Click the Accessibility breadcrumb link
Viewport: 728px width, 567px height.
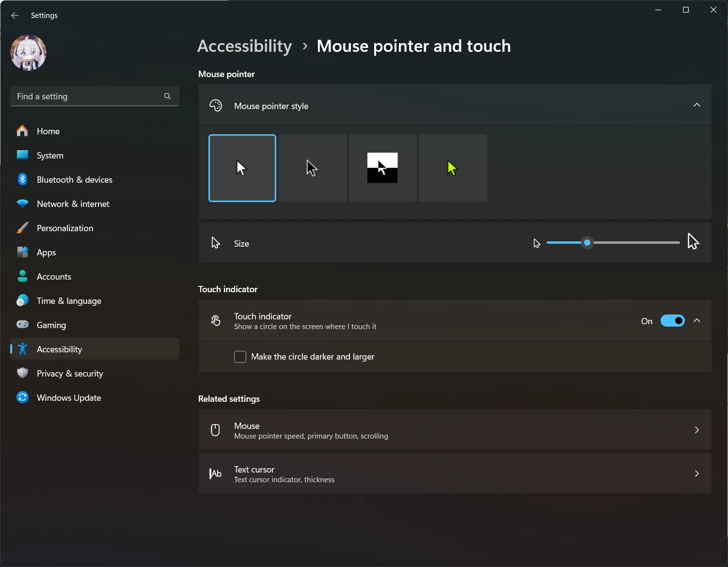(245, 46)
